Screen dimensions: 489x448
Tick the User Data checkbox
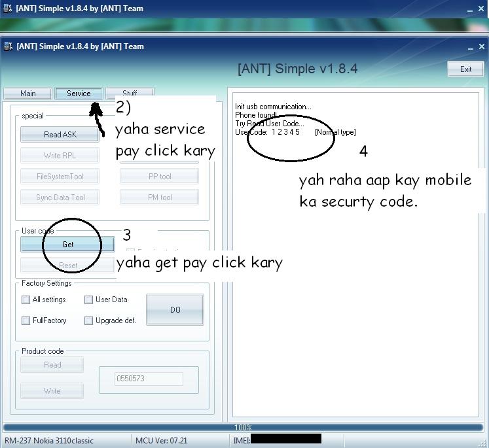pyautogui.click(x=88, y=300)
